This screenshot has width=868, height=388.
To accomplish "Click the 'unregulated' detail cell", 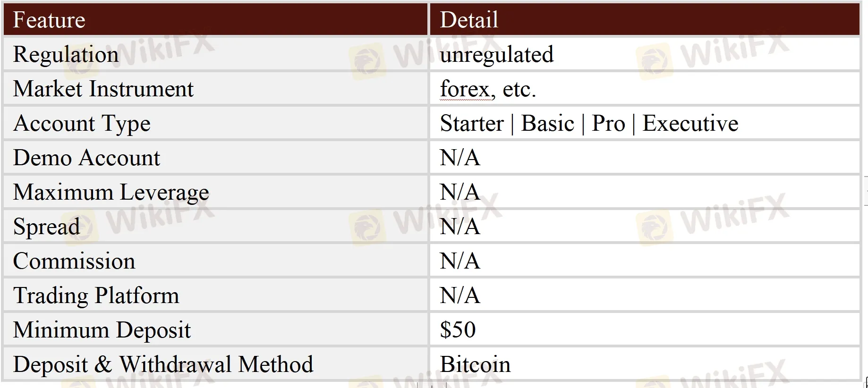I will [496, 54].
